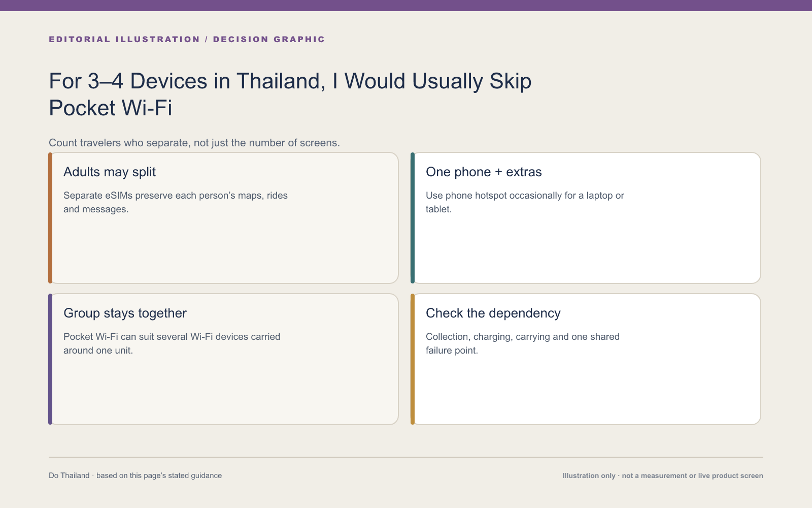Click the 'Editorial Illustration / Decision Graphic' label

187,39
